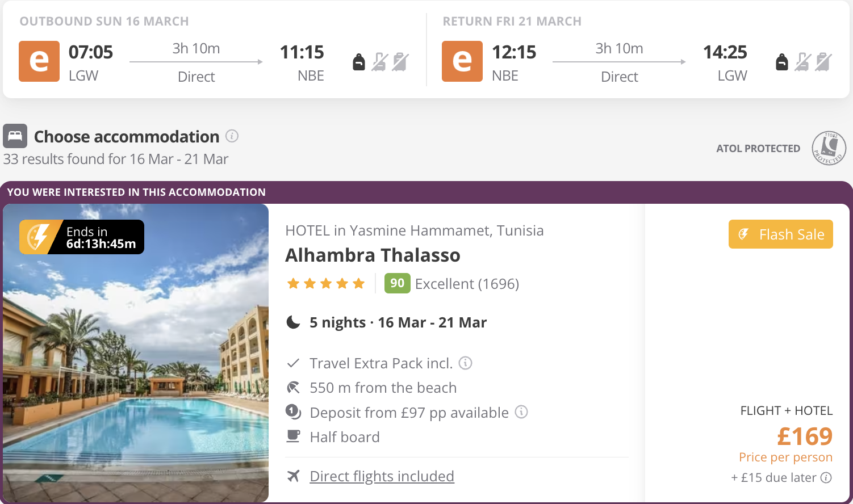Open the Alhambra Thalasso hotel title
The height and width of the screenshot is (504, 853).
click(373, 255)
